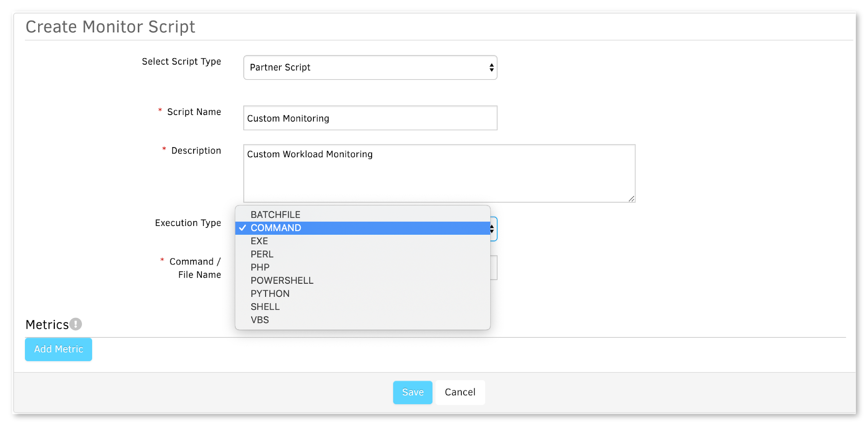Click the Description resize handle corner
The width and height of the screenshot is (868, 427).
pos(632,199)
